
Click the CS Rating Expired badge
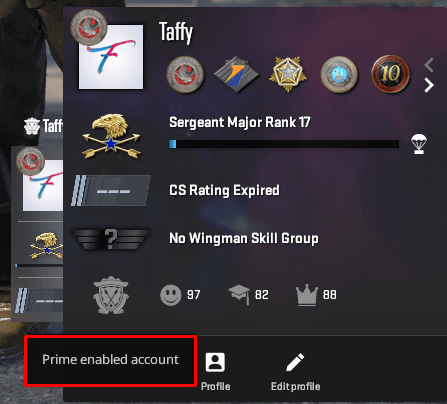pos(111,191)
